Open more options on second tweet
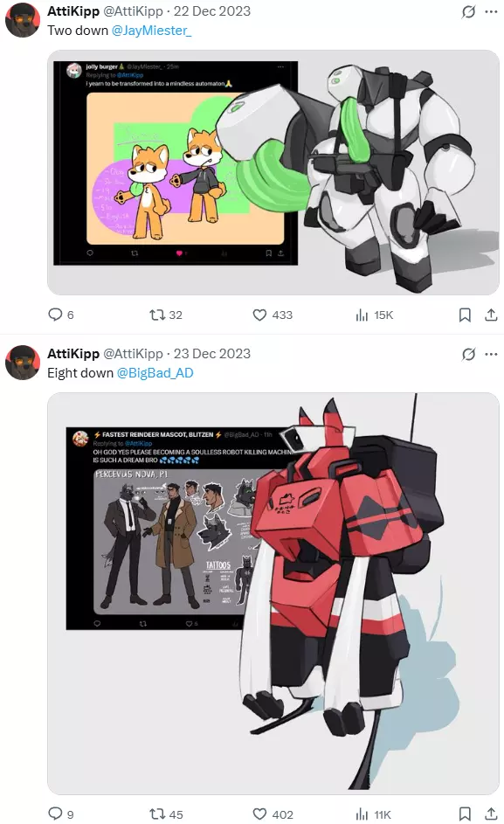 [x=492, y=354]
